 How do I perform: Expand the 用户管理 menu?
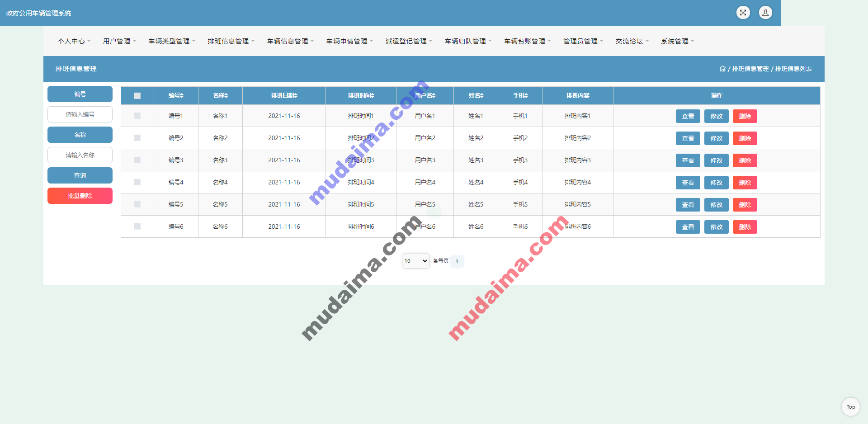click(x=120, y=41)
